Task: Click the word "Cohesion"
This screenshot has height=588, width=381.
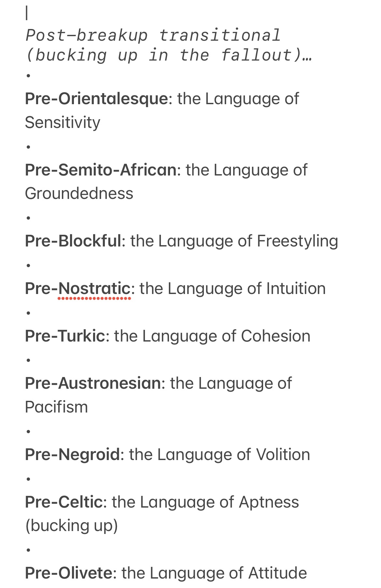Action: 275,336
